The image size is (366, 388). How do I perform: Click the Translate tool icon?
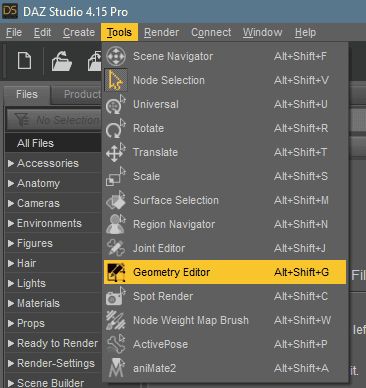coord(116,152)
